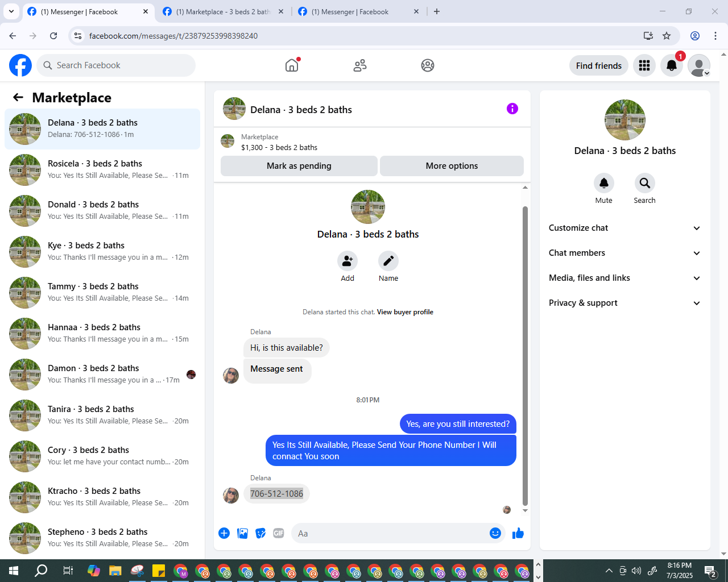The height and width of the screenshot is (582, 728).
Task: Open the GIF picker
Action: [x=279, y=533]
